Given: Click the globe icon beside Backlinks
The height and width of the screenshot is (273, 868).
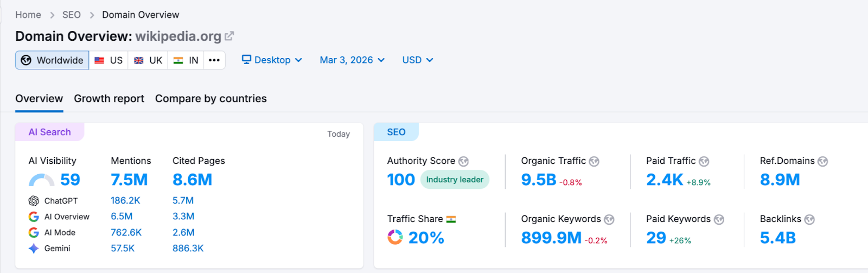Looking at the screenshot, I should pos(809,219).
